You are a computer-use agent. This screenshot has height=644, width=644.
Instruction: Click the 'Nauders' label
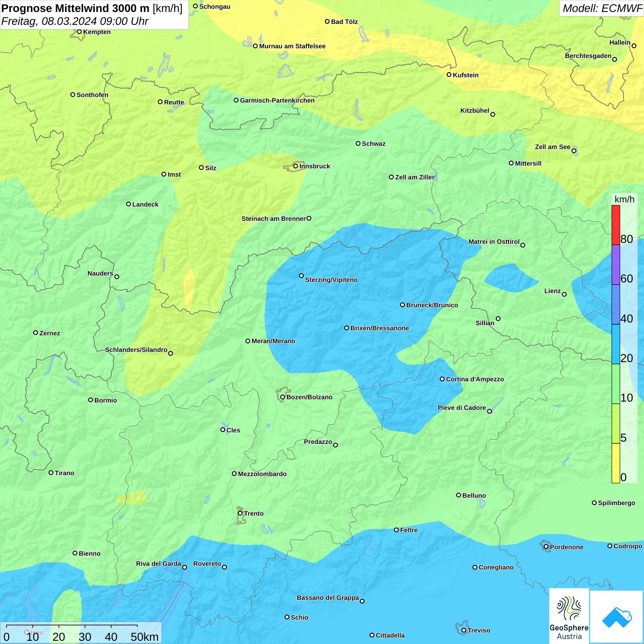(x=100, y=273)
